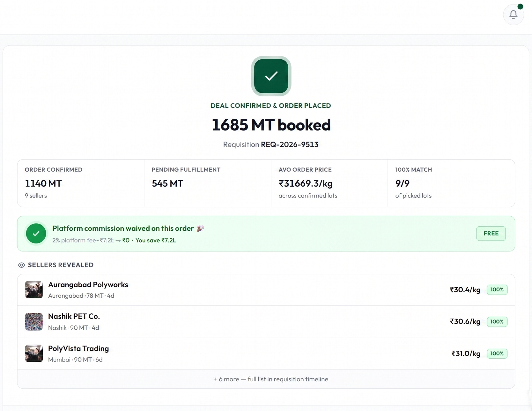The height and width of the screenshot is (411, 532).
Task: Select Aurangabad Polyworks seller name
Action: (88, 285)
